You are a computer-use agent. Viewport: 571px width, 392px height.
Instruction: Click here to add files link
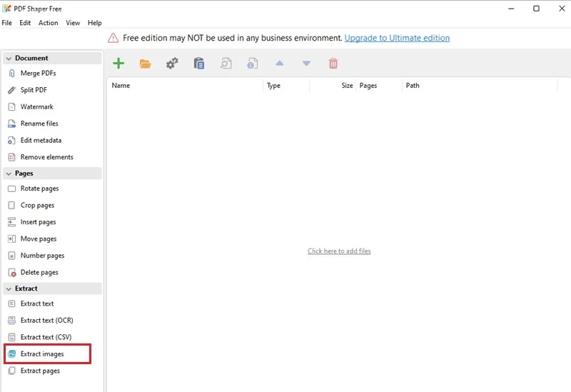click(339, 251)
